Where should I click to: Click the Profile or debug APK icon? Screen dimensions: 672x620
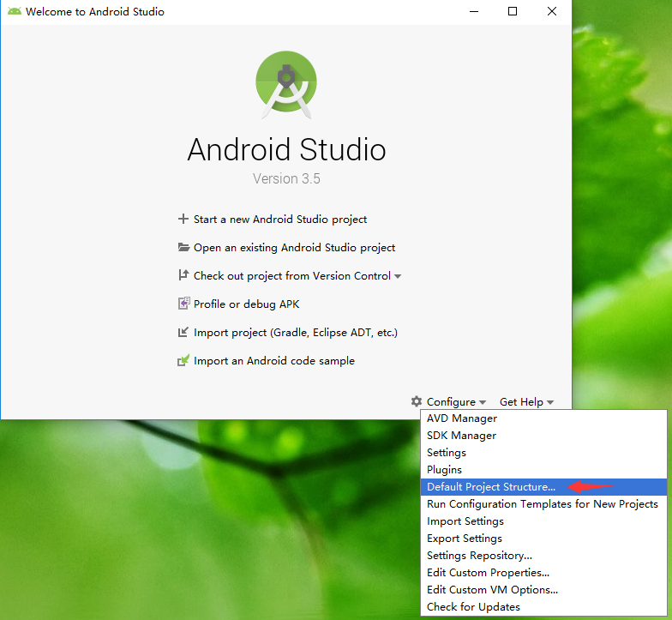(183, 304)
